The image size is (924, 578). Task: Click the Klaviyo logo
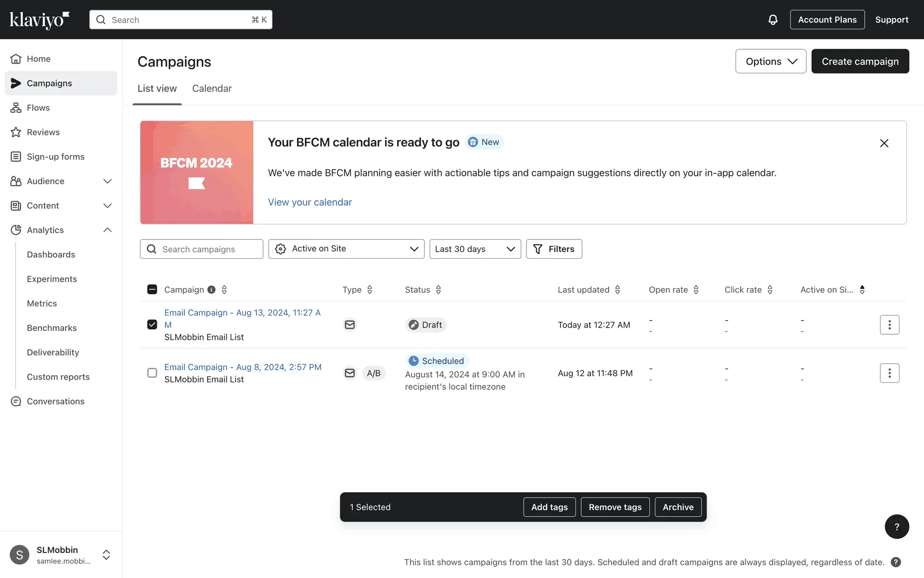click(x=39, y=20)
